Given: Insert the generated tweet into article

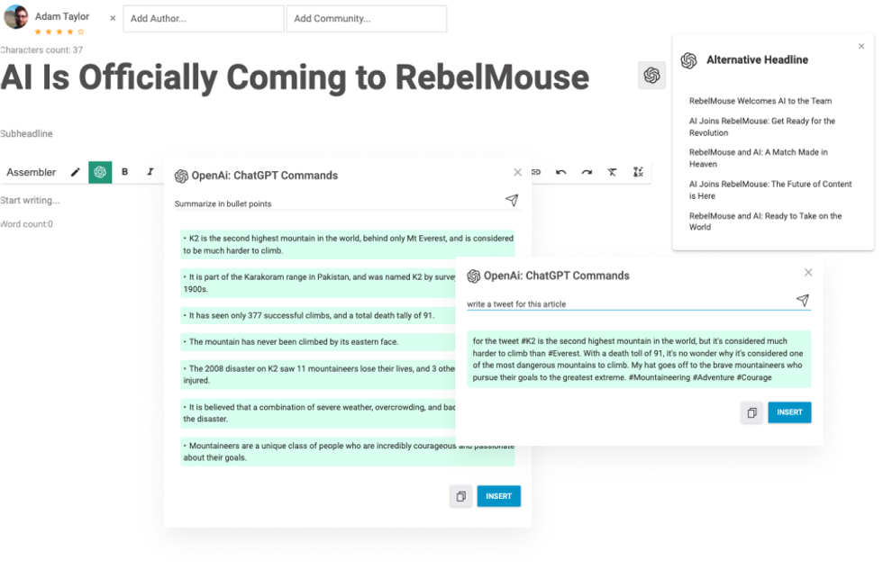Looking at the screenshot, I should click(789, 412).
